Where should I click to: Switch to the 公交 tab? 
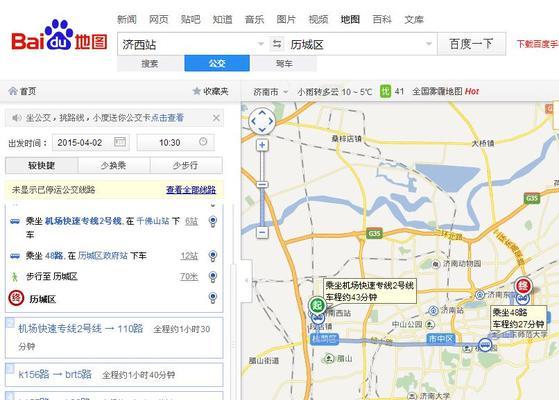(x=217, y=63)
